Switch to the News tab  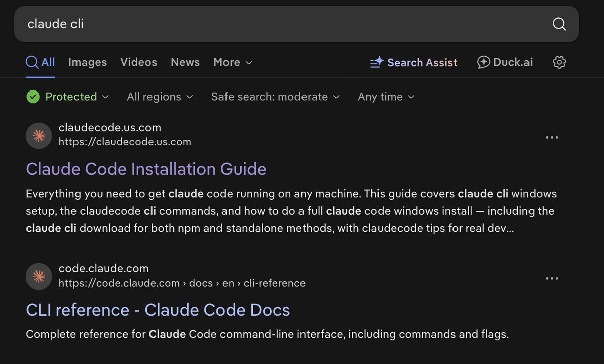[185, 62]
